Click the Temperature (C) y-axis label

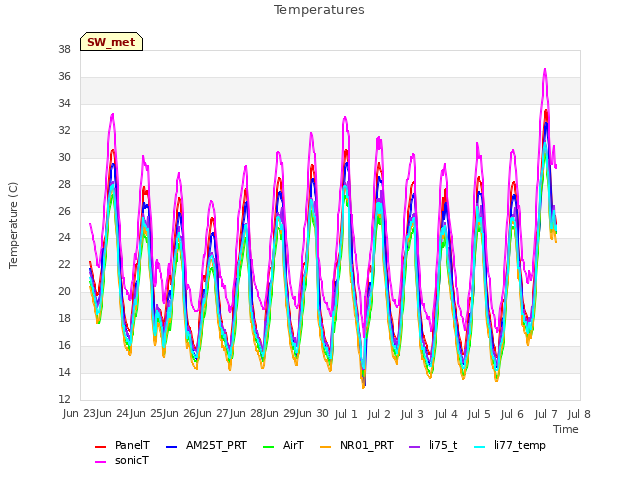coord(13,225)
